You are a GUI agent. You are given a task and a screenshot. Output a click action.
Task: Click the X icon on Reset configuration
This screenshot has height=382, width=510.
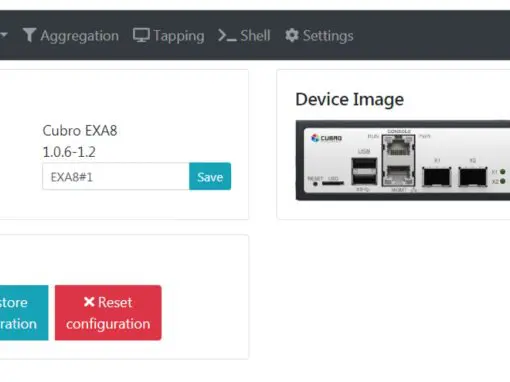tap(89, 302)
